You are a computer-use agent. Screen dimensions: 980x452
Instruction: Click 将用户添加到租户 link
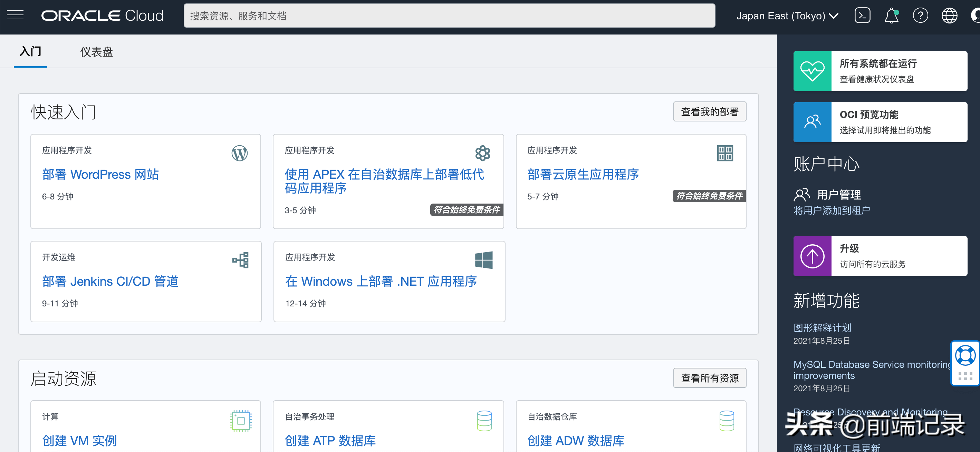point(832,210)
